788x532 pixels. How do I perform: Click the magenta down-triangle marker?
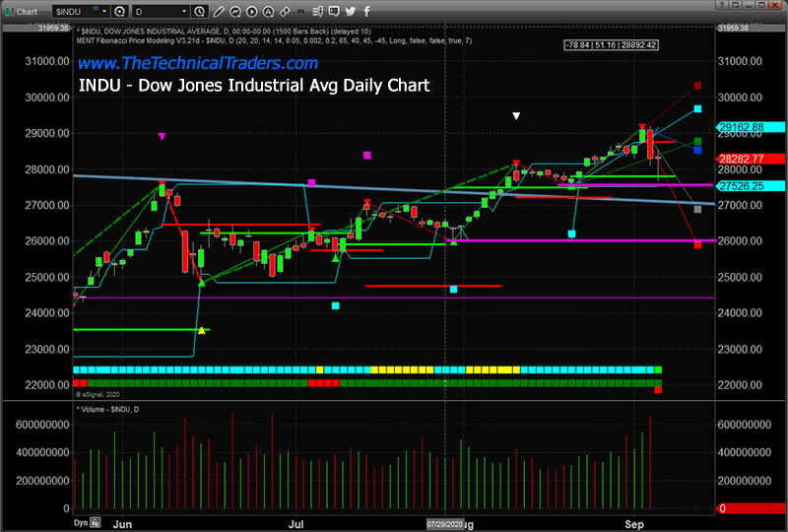[x=162, y=136]
